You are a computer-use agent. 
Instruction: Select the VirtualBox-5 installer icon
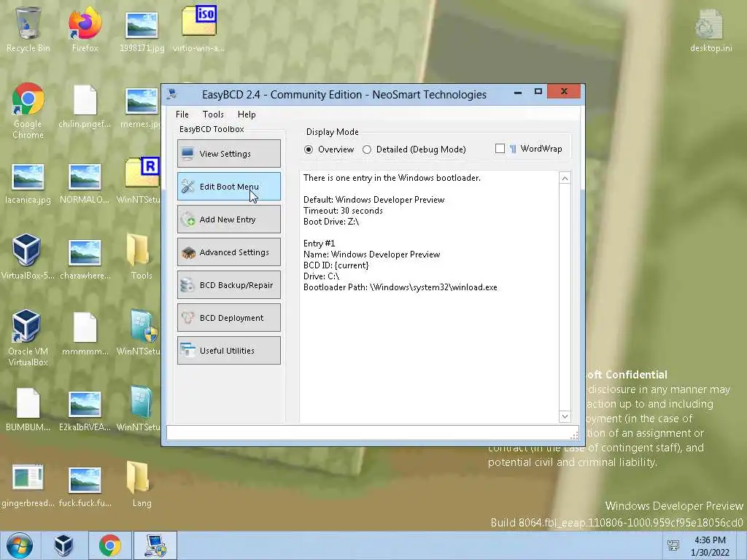click(x=27, y=256)
